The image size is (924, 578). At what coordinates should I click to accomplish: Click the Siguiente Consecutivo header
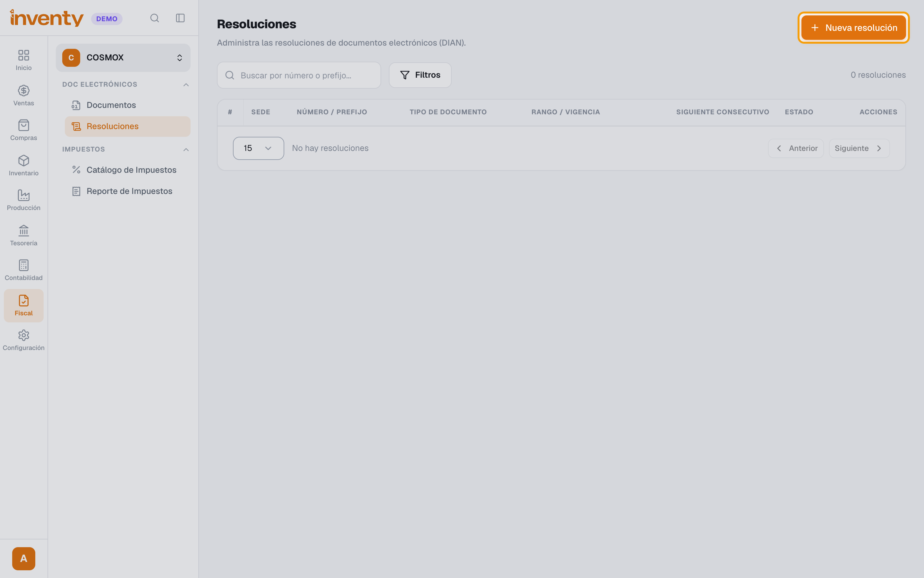click(723, 112)
